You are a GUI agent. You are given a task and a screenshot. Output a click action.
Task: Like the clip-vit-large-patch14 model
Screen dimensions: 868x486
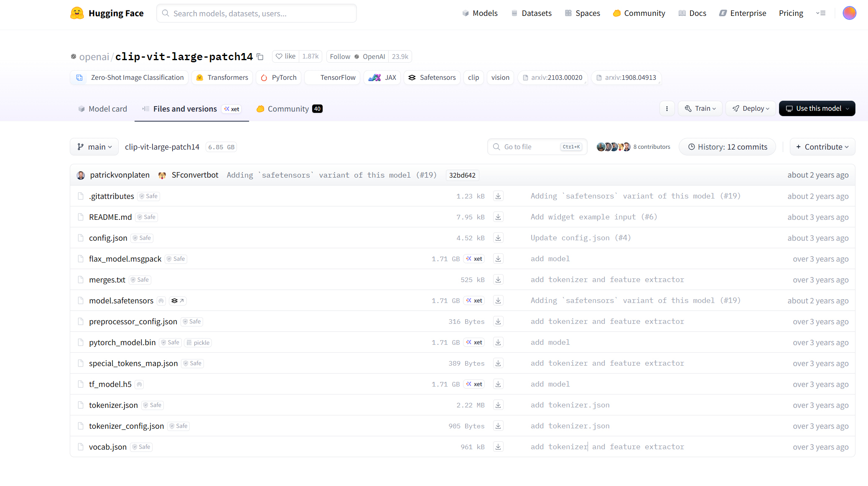point(285,56)
